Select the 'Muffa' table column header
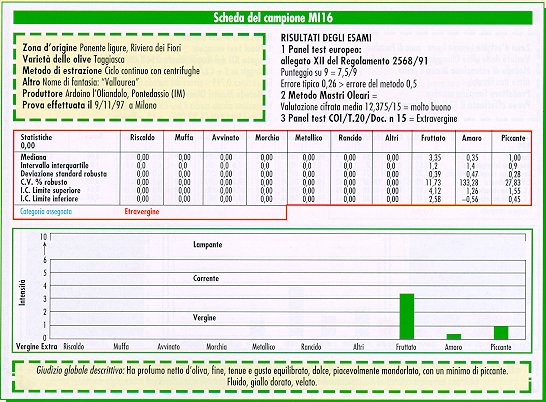This screenshot has height=402, width=546. pyautogui.click(x=184, y=138)
